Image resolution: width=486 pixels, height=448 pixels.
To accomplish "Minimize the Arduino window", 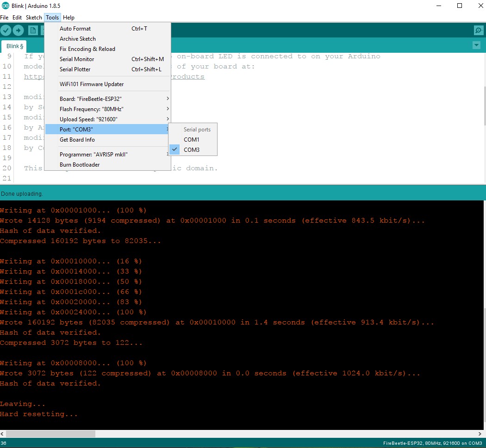I will pyautogui.click(x=439, y=6).
